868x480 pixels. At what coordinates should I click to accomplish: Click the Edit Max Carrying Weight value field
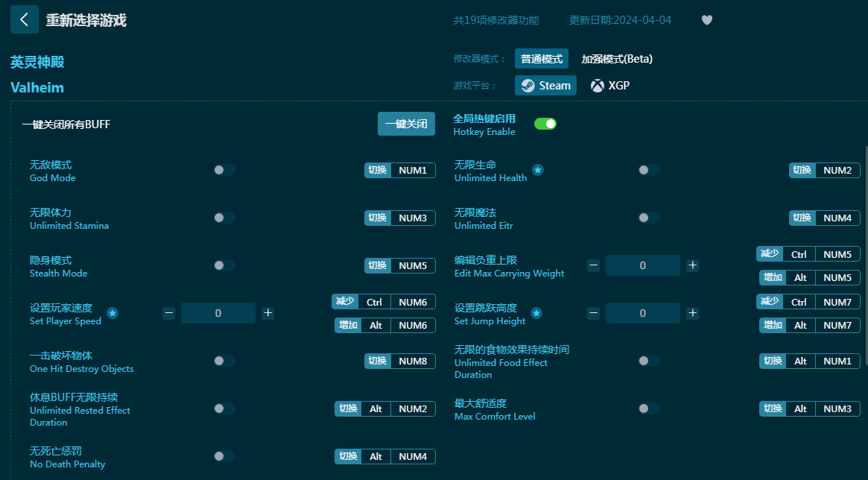(x=643, y=265)
